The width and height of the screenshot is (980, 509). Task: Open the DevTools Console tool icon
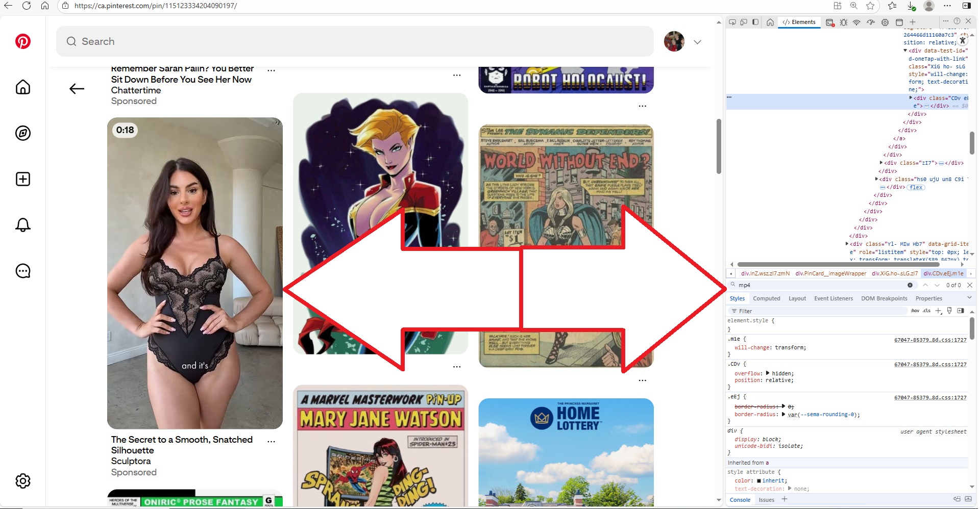click(830, 22)
